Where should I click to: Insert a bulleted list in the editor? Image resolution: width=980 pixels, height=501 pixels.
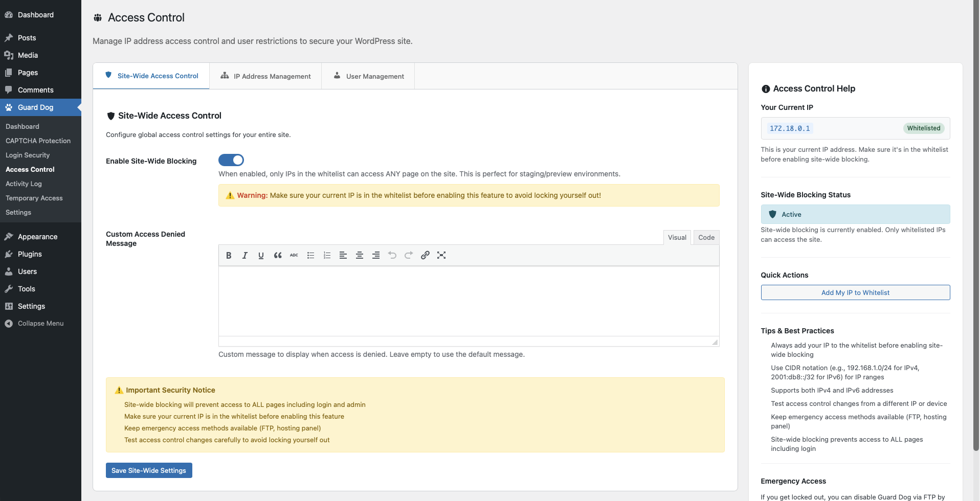click(x=310, y=255)
